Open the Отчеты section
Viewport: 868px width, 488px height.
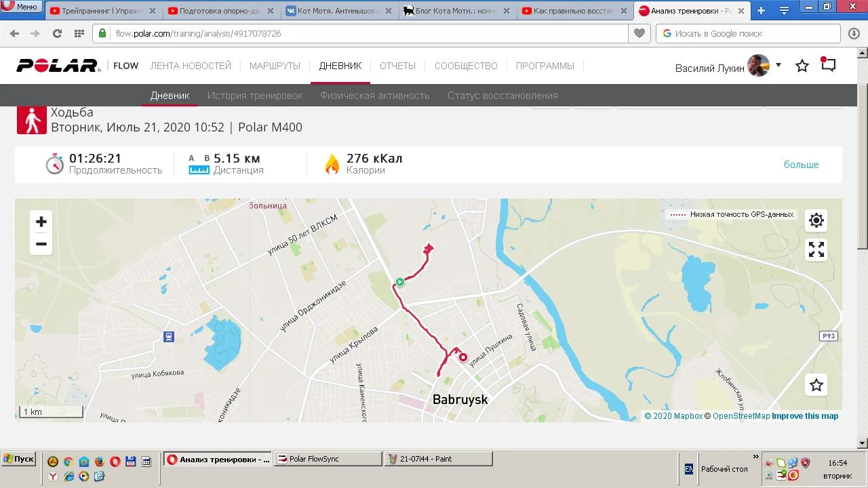coord(397,66)
